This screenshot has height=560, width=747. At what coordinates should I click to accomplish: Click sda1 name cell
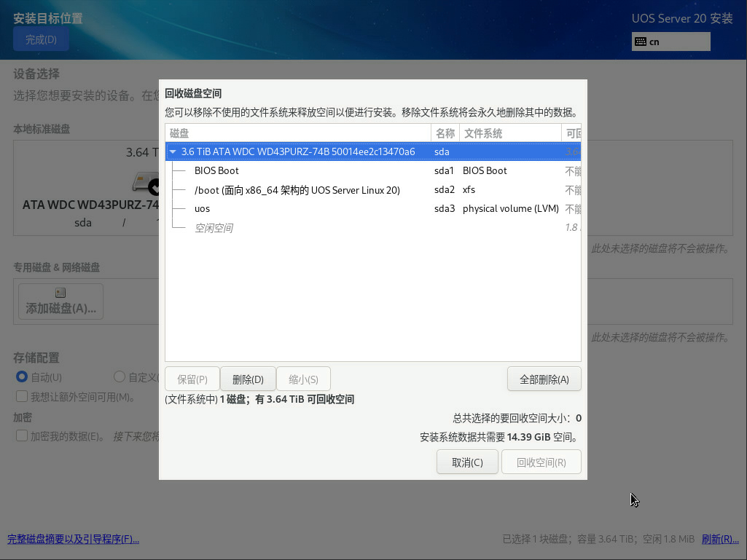point(444,170)
